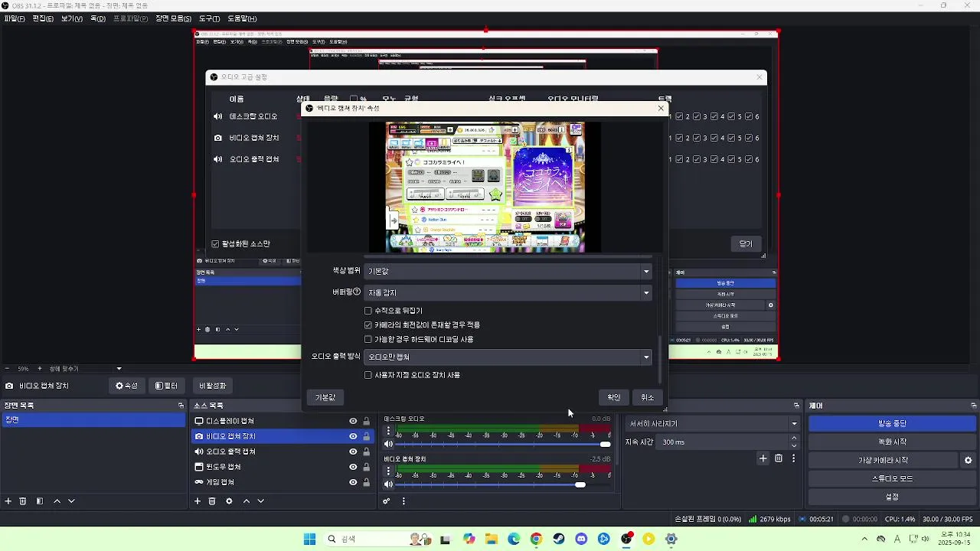980x551 pixels.
Task: Add a scene transition with the plus icon
Action: click(763, 458)
